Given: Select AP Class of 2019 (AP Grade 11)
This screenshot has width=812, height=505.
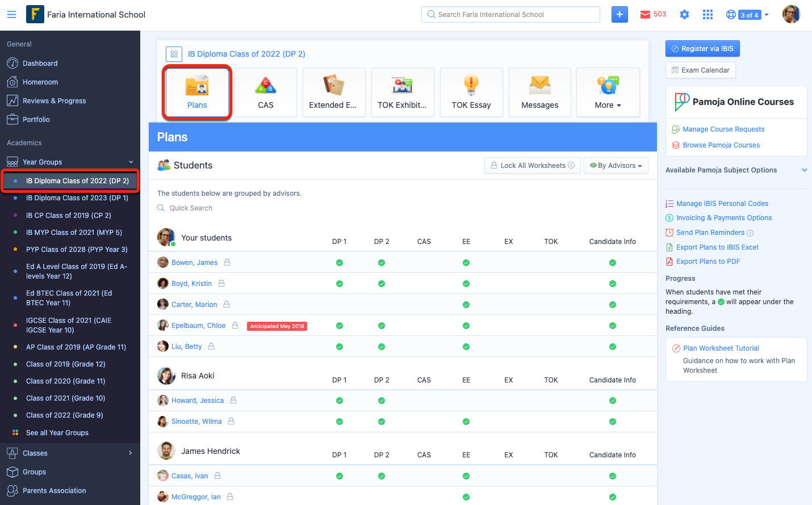Looking at the screenshot, I should 76,347.
